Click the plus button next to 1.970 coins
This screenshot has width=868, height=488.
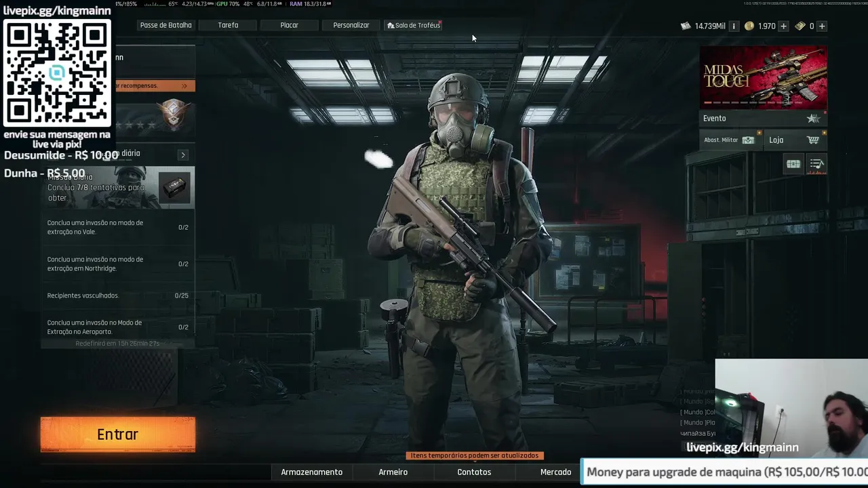(783, 26)
